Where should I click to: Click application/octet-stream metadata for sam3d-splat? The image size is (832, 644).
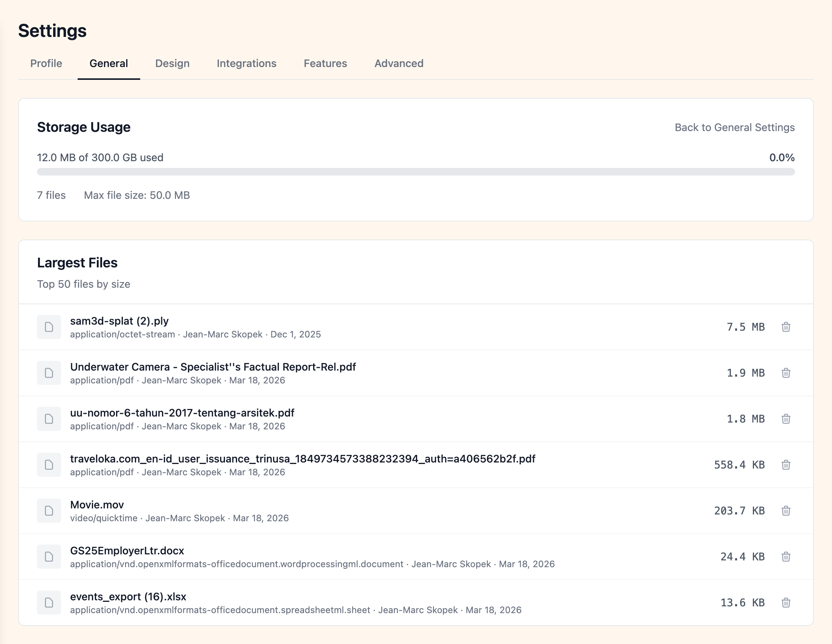tap(196, 334)
